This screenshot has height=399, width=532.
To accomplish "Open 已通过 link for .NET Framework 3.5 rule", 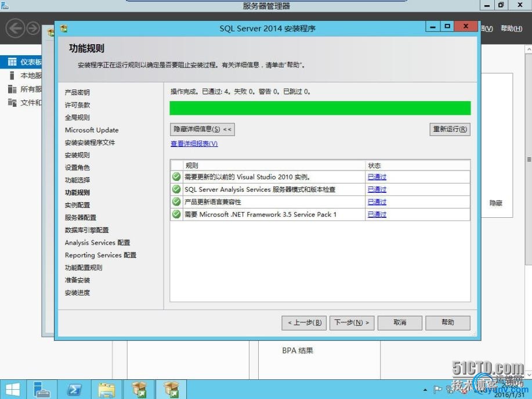I will click(377, 215).
